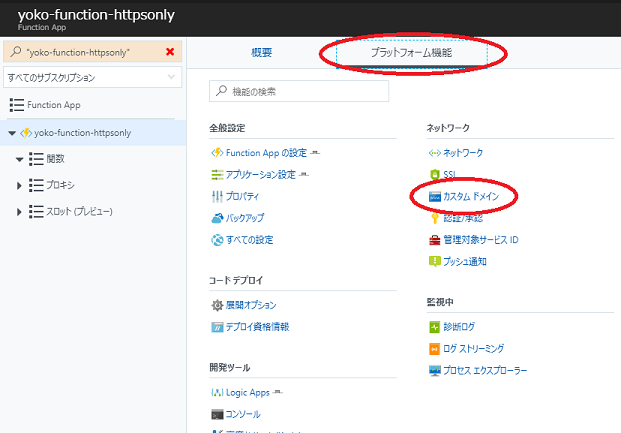Click the Function App の設定 lightning icon
The width and height of the screenshot is (621, 433).
tap(217, 153)
